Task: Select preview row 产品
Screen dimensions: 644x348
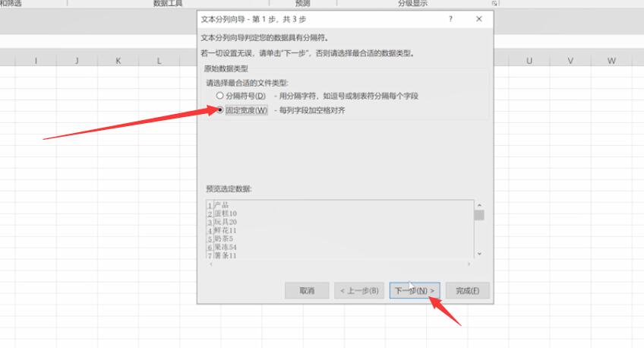Action: pos(222,205)
